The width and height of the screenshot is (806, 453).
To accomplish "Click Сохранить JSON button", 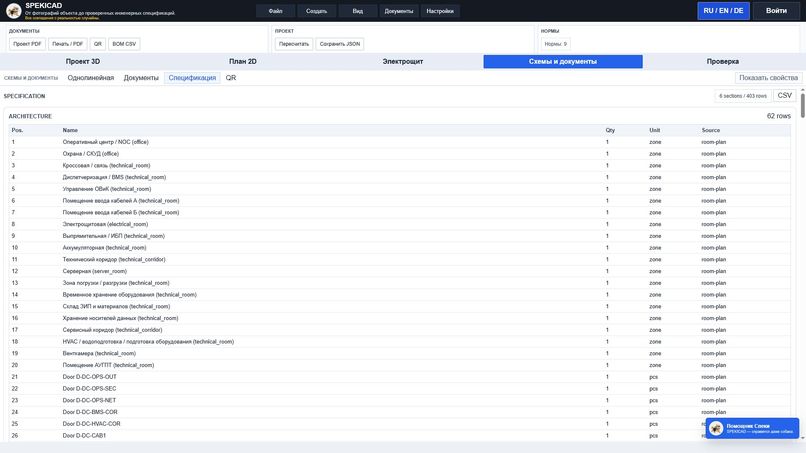I will point(340,44).
